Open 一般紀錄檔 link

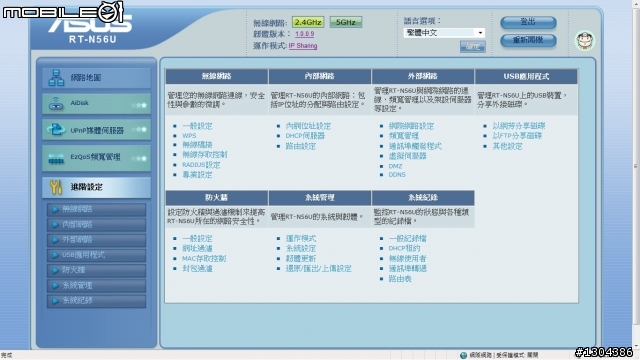pyautogui.click(x=407, y=238)
